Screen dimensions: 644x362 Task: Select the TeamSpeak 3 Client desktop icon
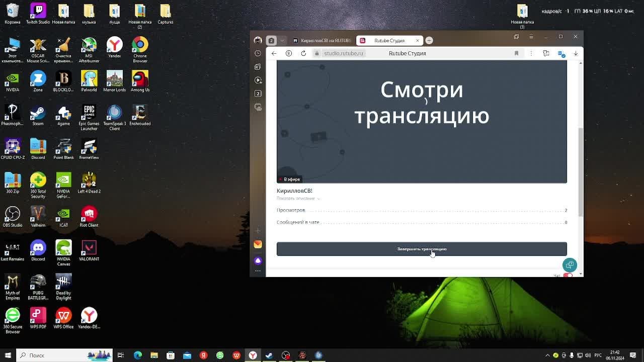pos(115,118)
